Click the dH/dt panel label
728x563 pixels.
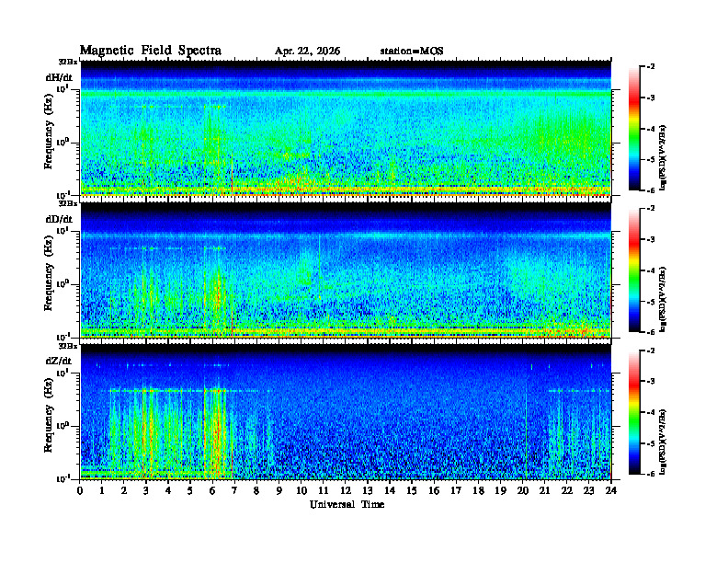pos(59,78)
